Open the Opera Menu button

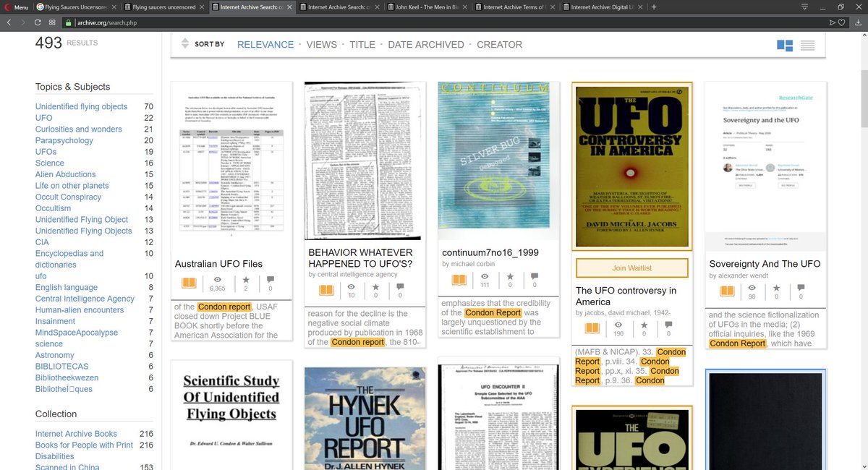click(x=17, y=7)
